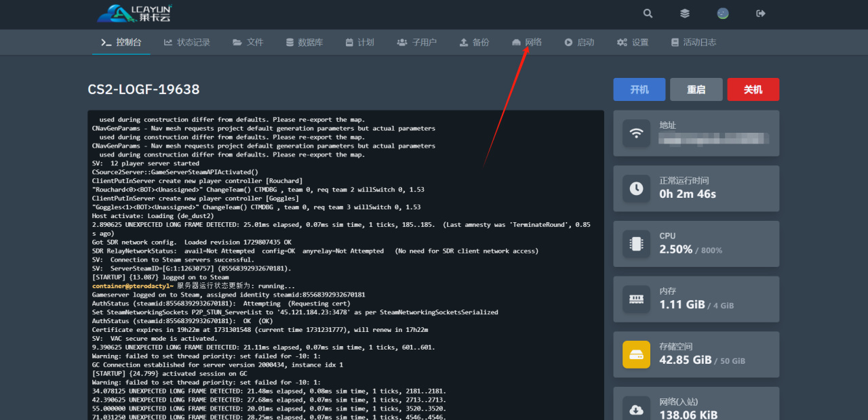
Task: Go to the 子用户 subusers tab
Action: pos(417,42)
